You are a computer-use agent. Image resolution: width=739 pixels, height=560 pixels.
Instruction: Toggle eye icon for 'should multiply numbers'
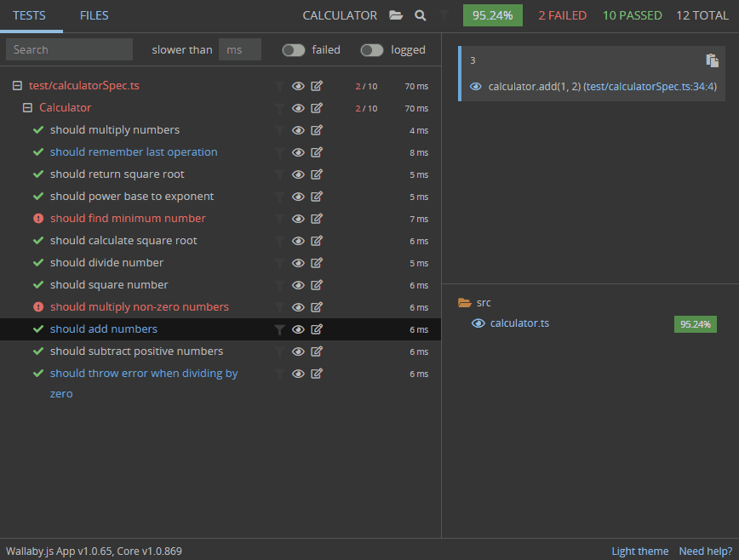pyautogui.click(x=298, y=130)
